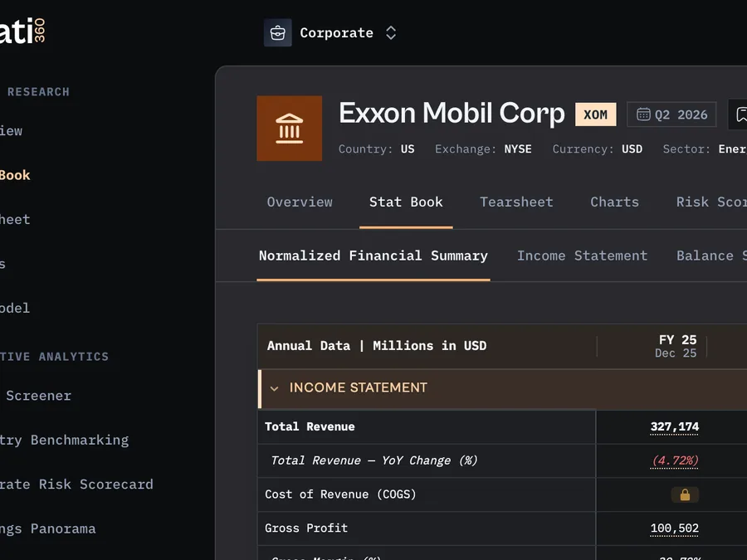The height and width of the screenshot is (560, 747).
Task: Click the XOM ticker badge
Action: 595,114
